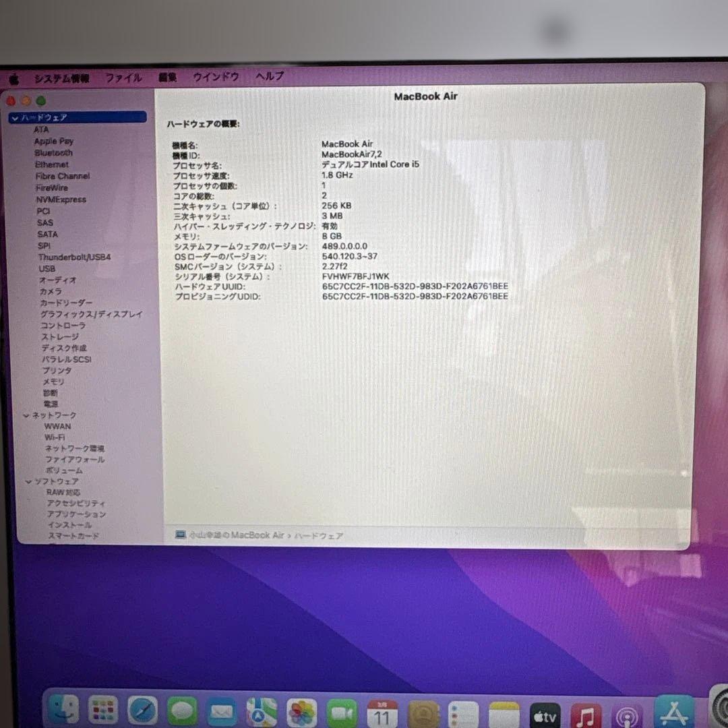Launch the Apple TV app
The width and height of the screenshot is (728, 728).
coord(545,715)
